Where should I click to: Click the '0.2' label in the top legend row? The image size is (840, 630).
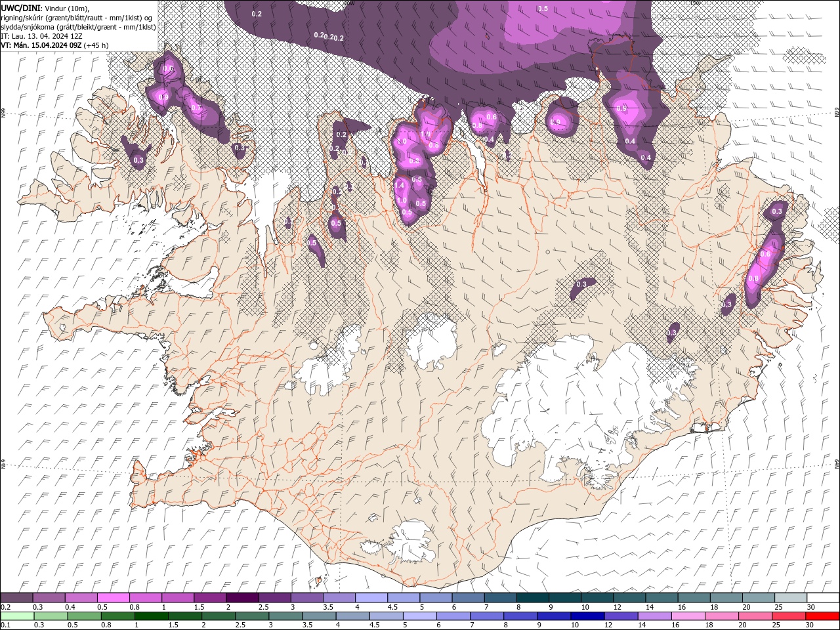[x=5, y=607]
